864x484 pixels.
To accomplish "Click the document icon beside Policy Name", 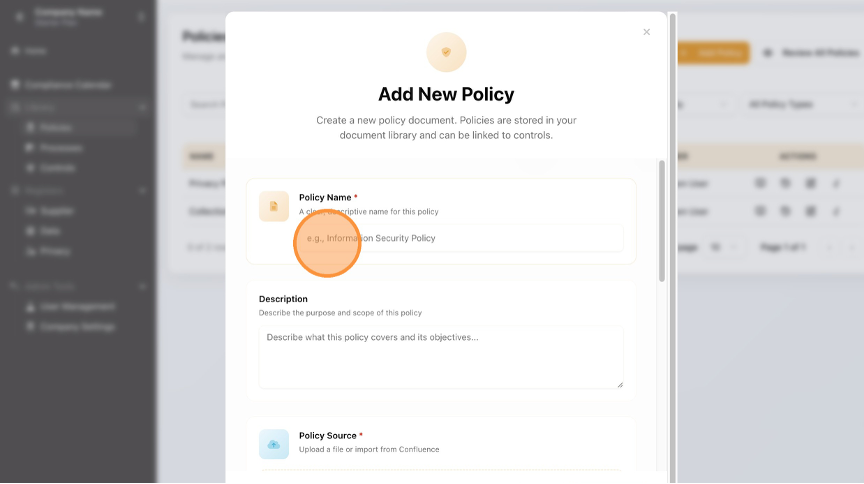I will coord(274,206).
